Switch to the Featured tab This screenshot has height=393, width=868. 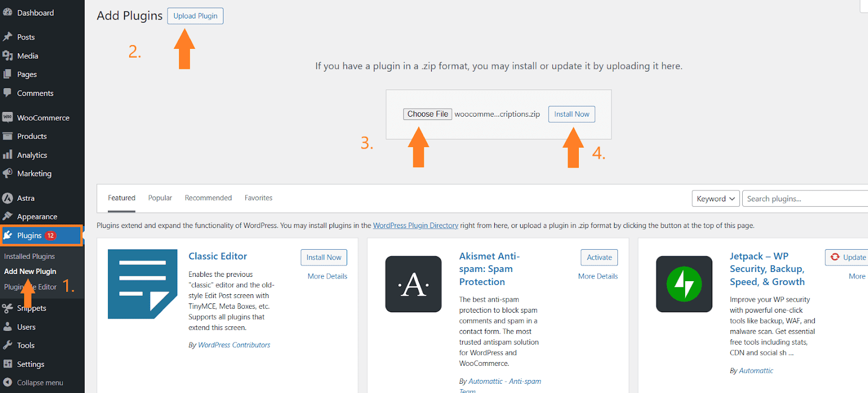pyautogui.click(x=122, y=198)
